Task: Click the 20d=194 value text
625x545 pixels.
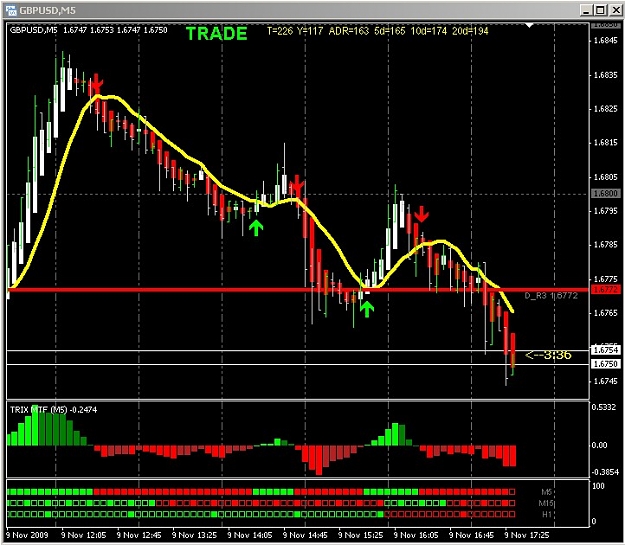Action: (470, 31)
